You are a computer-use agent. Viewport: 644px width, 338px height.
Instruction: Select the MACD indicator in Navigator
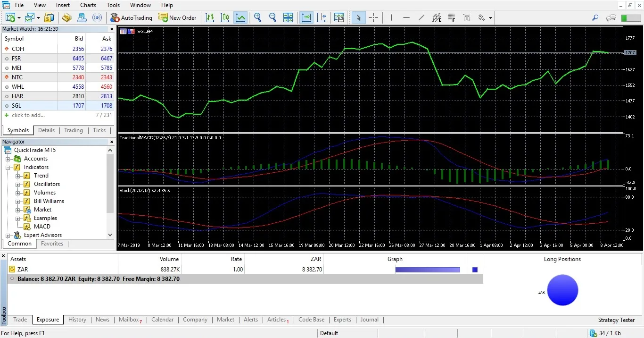point(42,227)
